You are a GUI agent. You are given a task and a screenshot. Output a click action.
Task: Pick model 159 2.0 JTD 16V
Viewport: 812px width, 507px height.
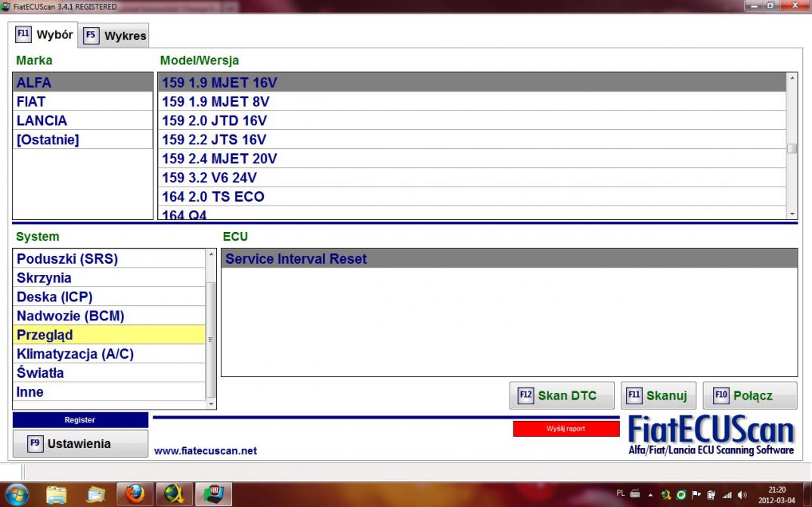click(473, 121)
